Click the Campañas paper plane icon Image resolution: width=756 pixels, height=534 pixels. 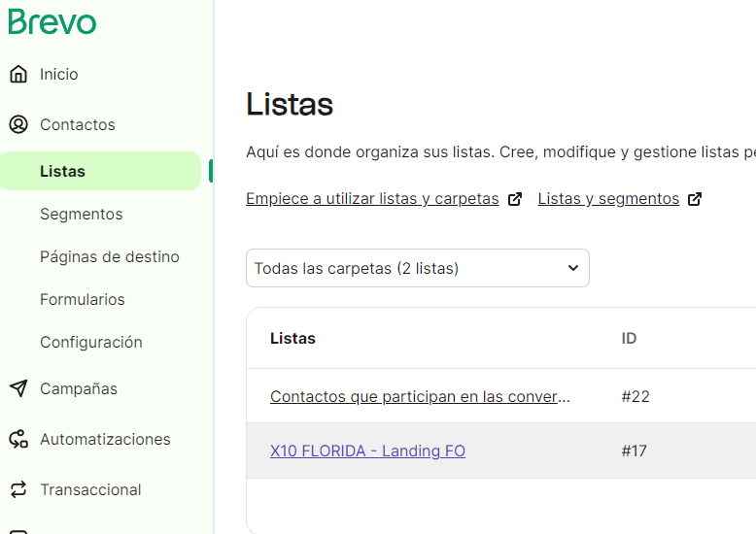[18, 388]
